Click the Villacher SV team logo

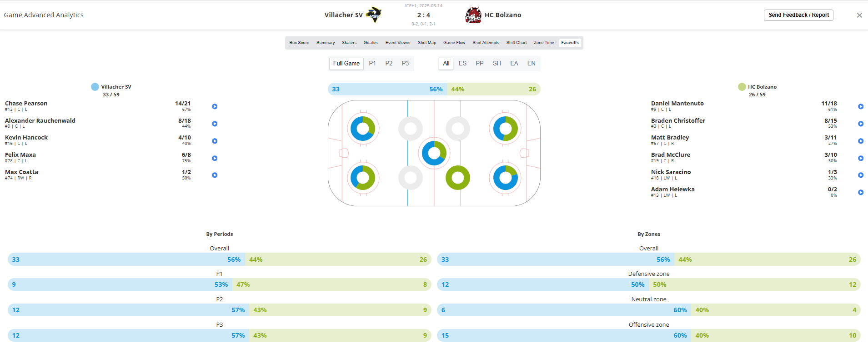374,15
